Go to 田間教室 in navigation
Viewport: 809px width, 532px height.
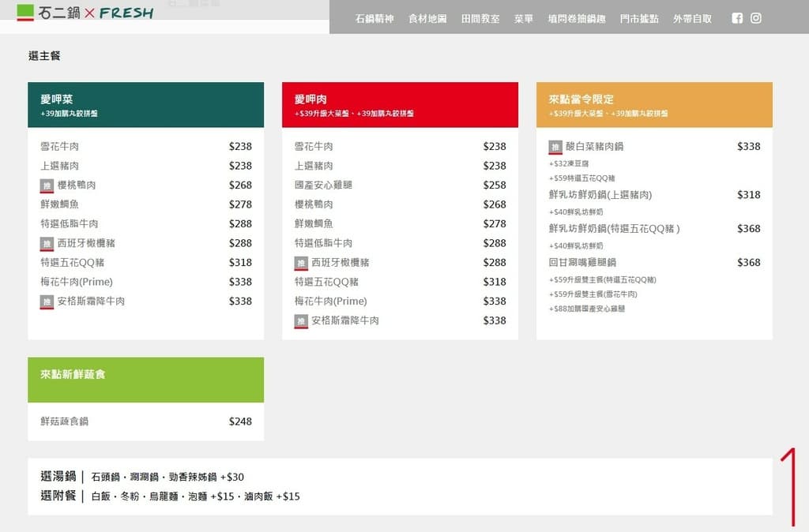point(480,19)
